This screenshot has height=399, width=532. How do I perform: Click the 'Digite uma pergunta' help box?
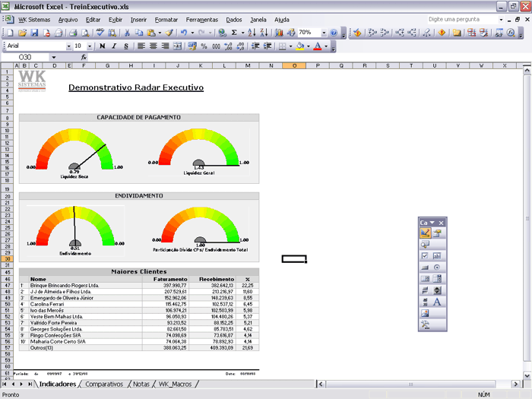click(x=460, y=19)
